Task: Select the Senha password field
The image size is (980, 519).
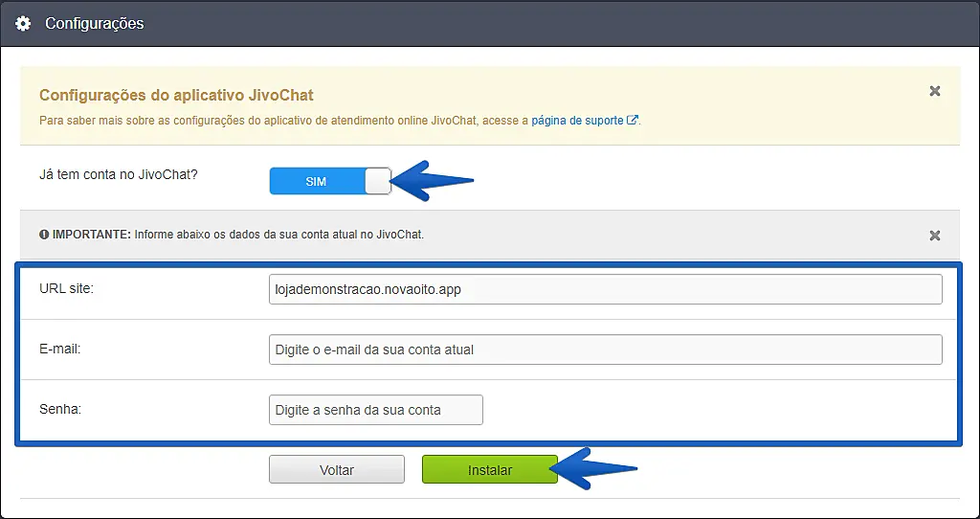Action: (x=375, y=410)
